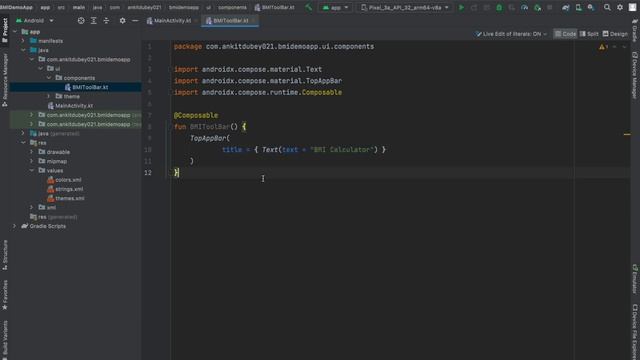Expand the Gradle Scripts node
Viewport: 640px width, 360px height.
[x=15, y=226]
